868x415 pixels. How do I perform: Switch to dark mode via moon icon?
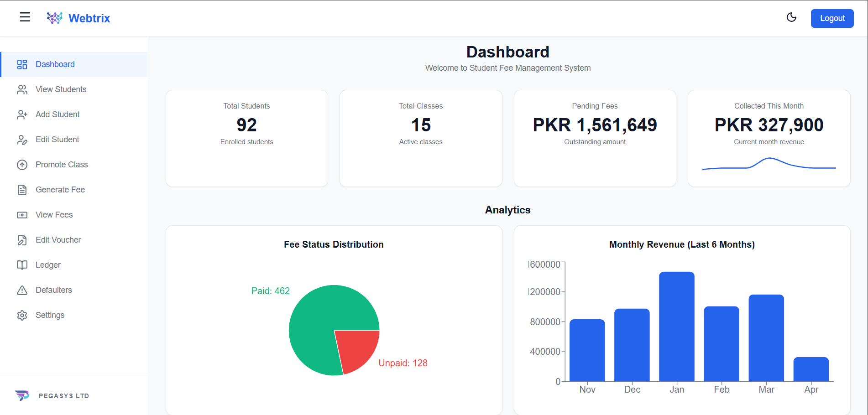pos(791,17)
